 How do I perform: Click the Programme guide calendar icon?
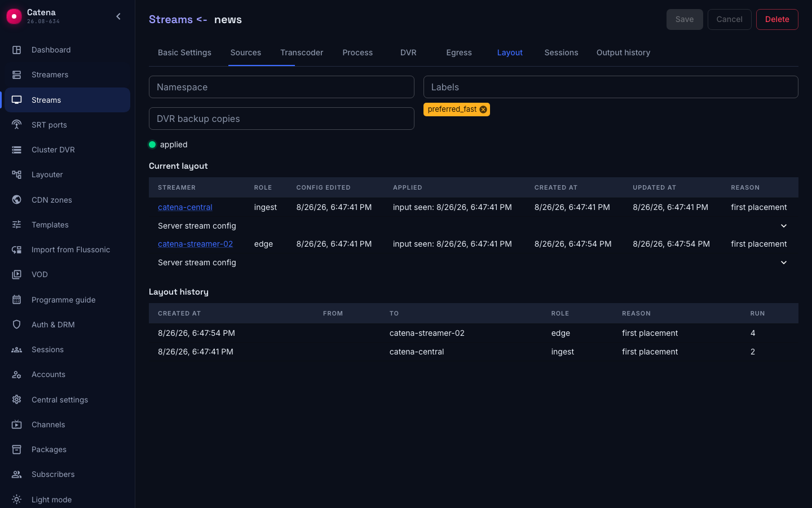17,300
